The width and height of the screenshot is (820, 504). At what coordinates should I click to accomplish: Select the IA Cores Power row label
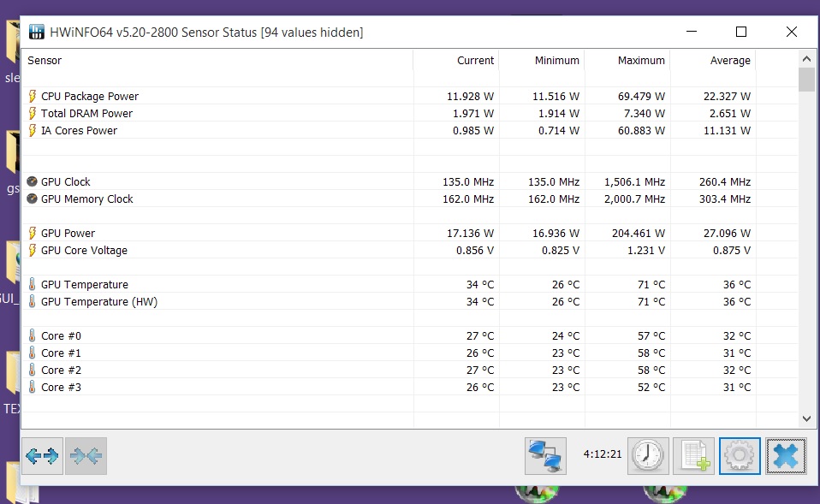79,131
